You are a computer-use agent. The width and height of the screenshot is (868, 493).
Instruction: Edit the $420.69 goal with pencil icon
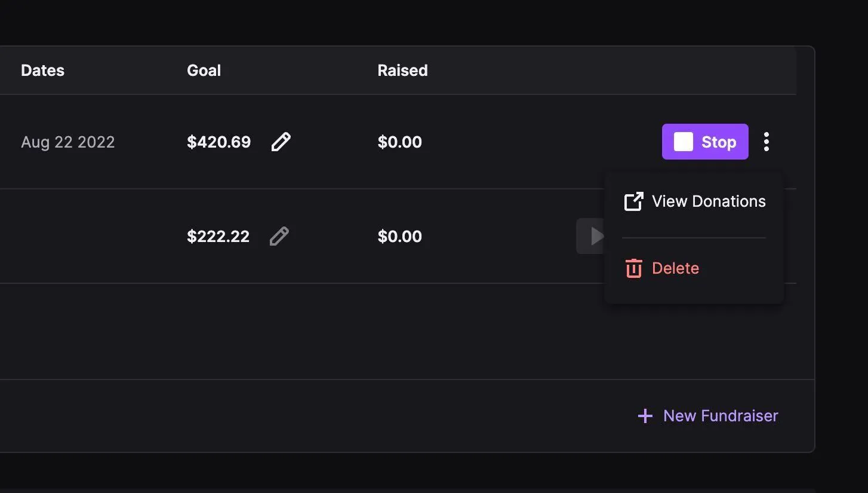click(281, 142)
